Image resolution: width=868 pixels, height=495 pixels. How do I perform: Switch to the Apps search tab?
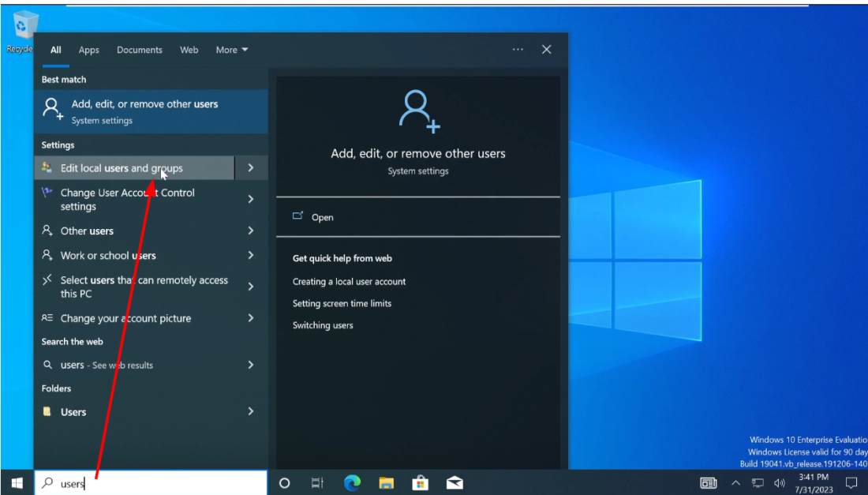(x=89, y=50)
